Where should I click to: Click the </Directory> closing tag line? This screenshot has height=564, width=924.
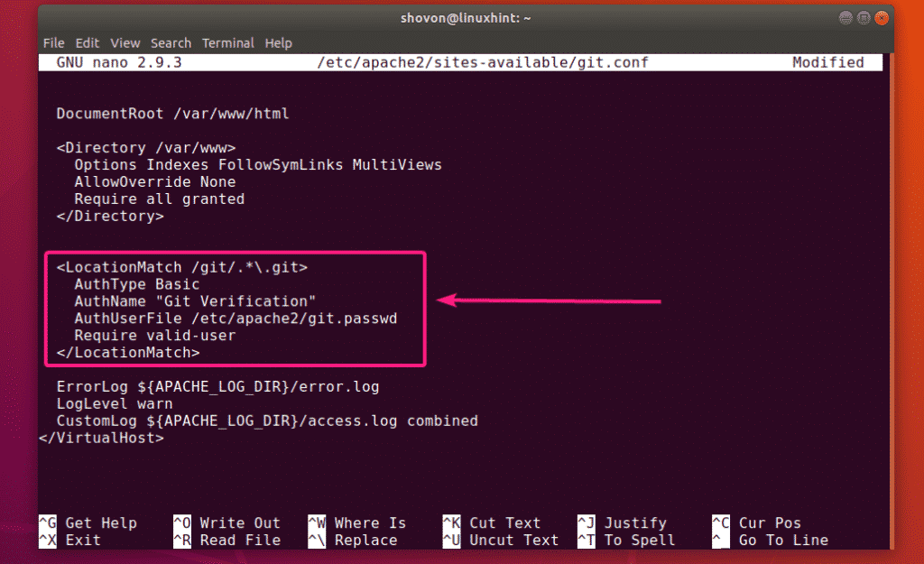109,217
